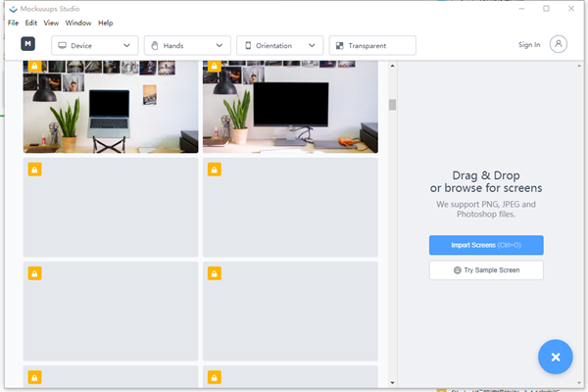588x392 pixels.
Task: Click the Import Screens button
Action: tap(486, 245)
